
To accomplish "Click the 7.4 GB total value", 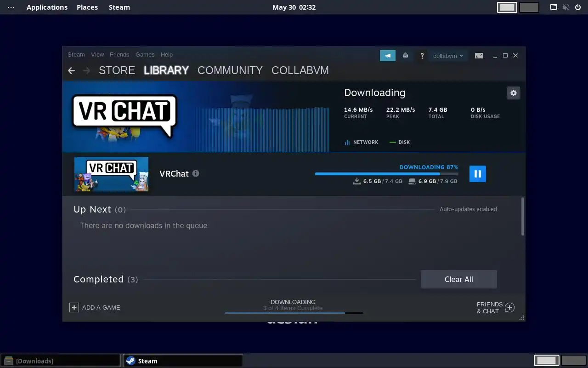I will point(438,110).
